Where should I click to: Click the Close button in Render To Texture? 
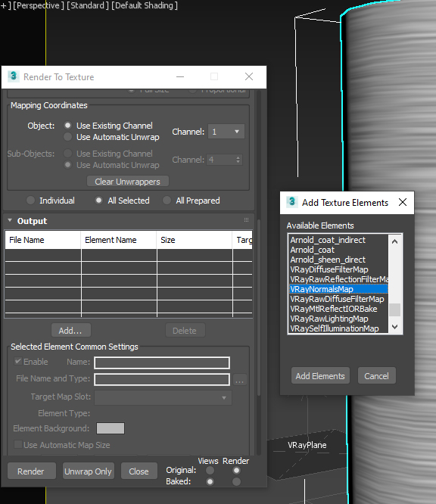coord(139,471)
